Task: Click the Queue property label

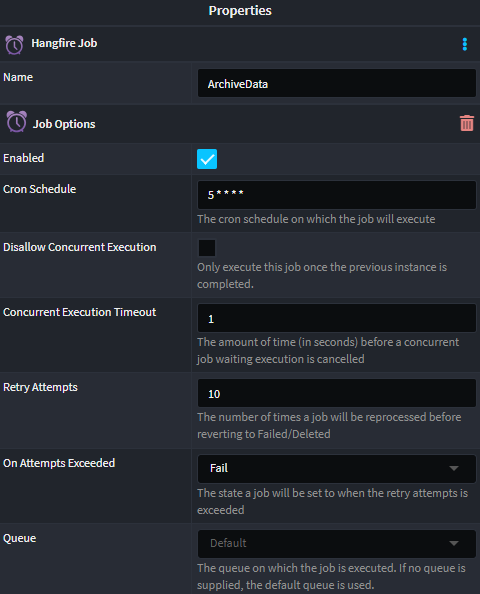Action: tap(19, 538)
